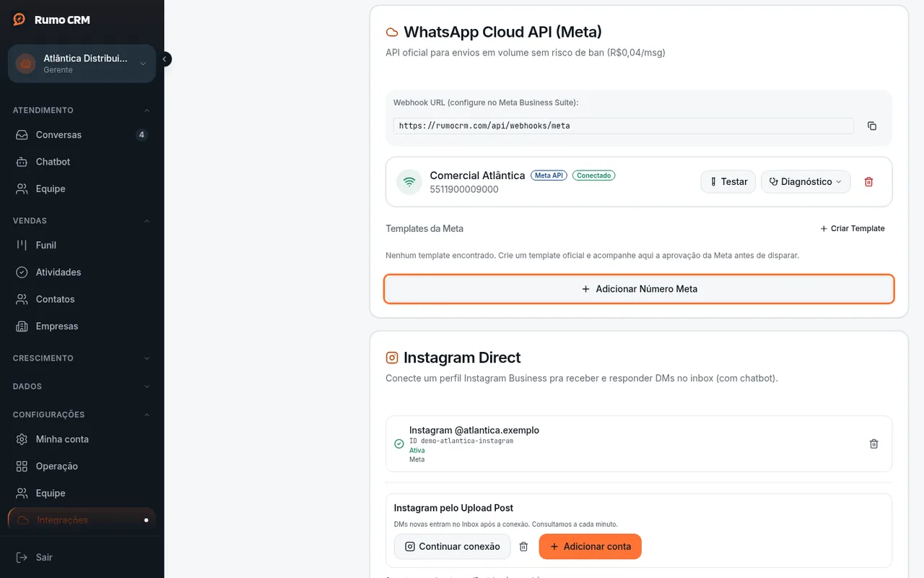Click the Comercial Atlântica wifi status icon
Image resolution: width=924 pixels, height=578 pixels.
(409, 182)
